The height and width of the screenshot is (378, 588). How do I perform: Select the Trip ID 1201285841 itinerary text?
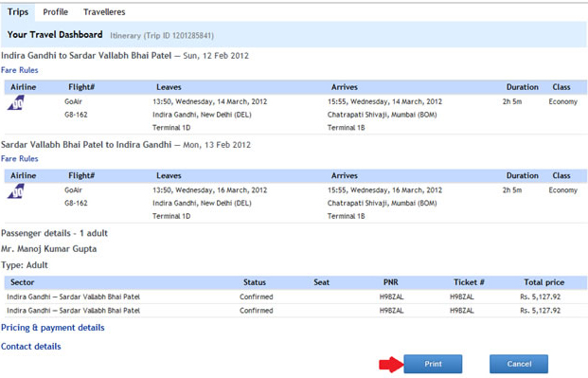point(162,36)
